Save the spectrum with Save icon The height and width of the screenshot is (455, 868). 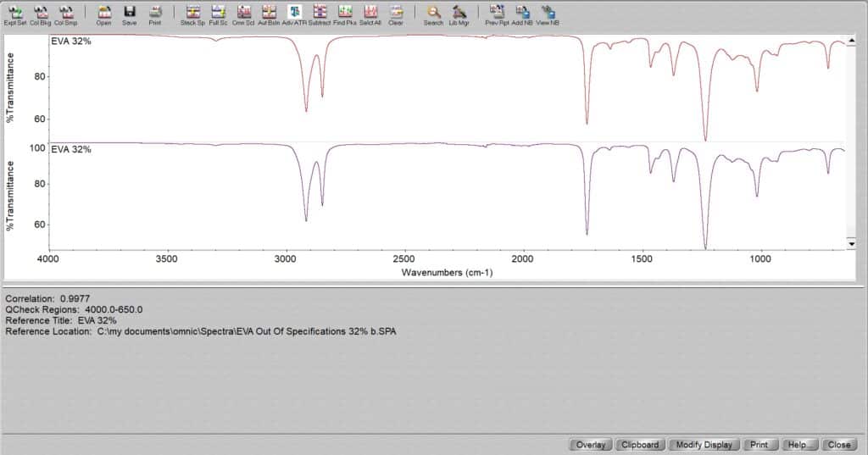pos(129,14)
